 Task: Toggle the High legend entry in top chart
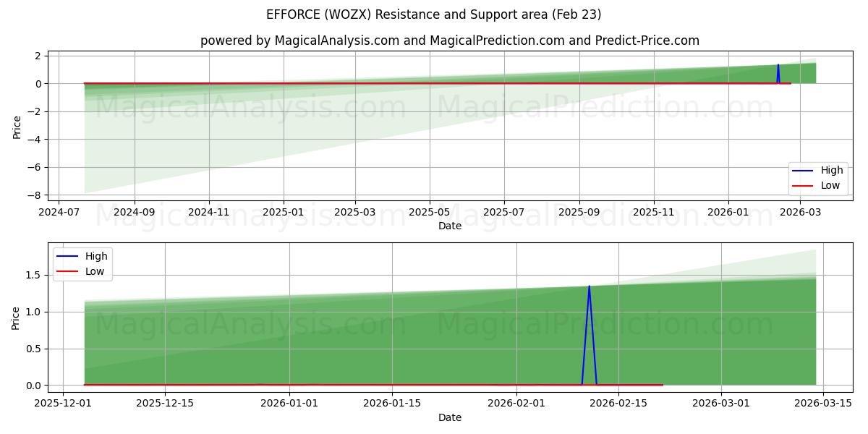point(829,170)
